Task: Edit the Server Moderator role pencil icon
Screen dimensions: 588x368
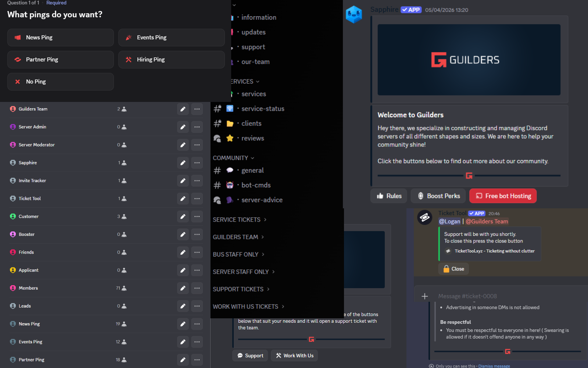Action: pos(183,145)
